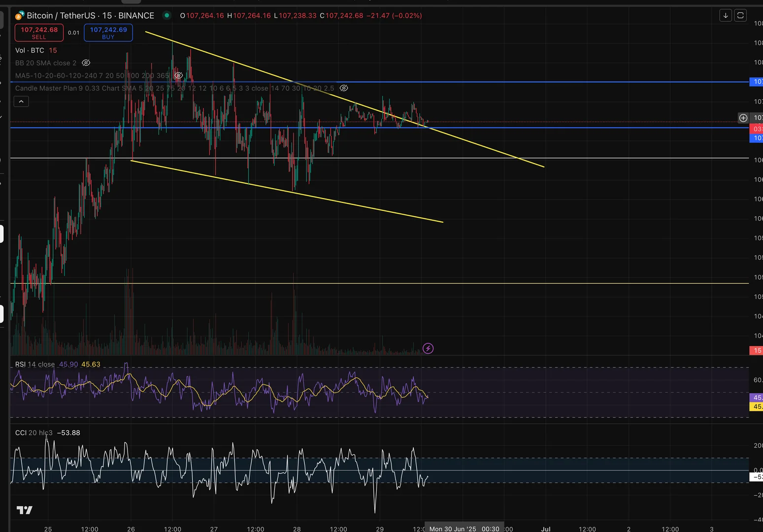
Task: Click the CCI value −53.88
Action: (68, 433)
